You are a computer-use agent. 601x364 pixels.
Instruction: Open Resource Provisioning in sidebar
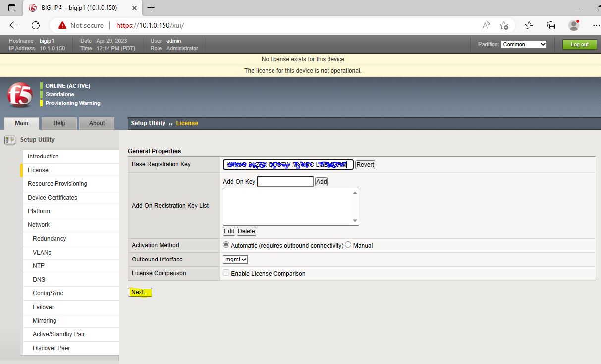pos(57,184)
